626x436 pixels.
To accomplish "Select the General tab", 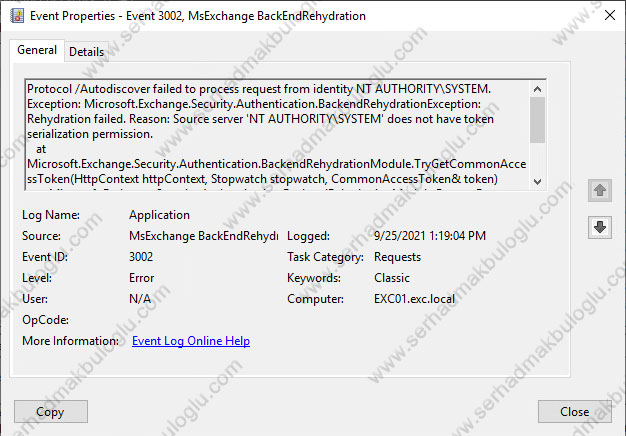I will click(x=37, y=50).
